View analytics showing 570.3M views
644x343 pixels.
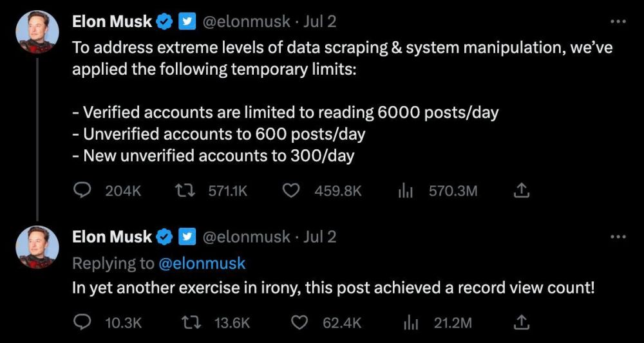(x=405, y=190)
